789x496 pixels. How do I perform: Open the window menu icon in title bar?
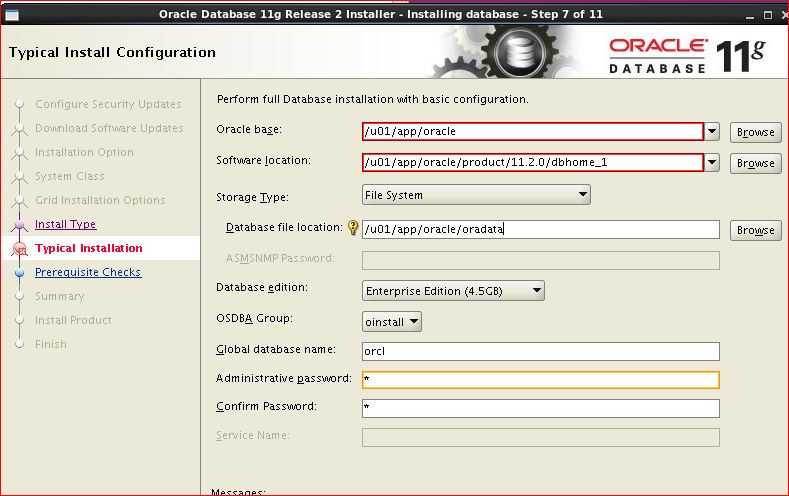[12, 15]
